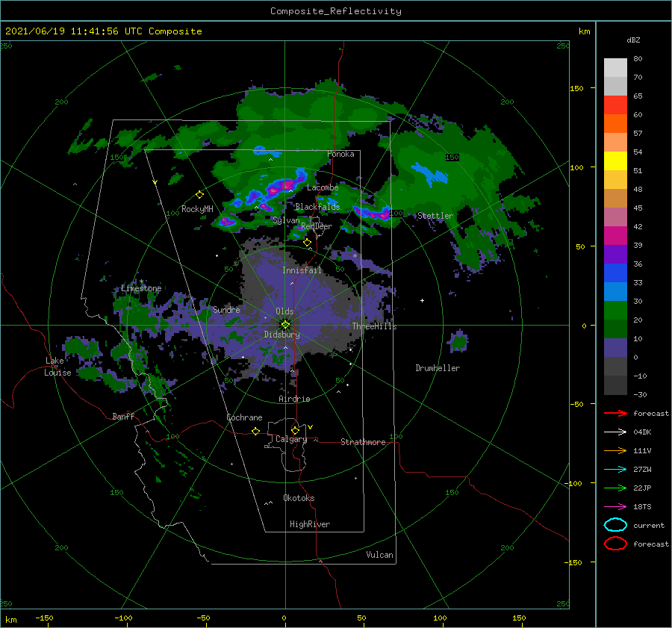Click the RedDeer city label

[317, 226]
